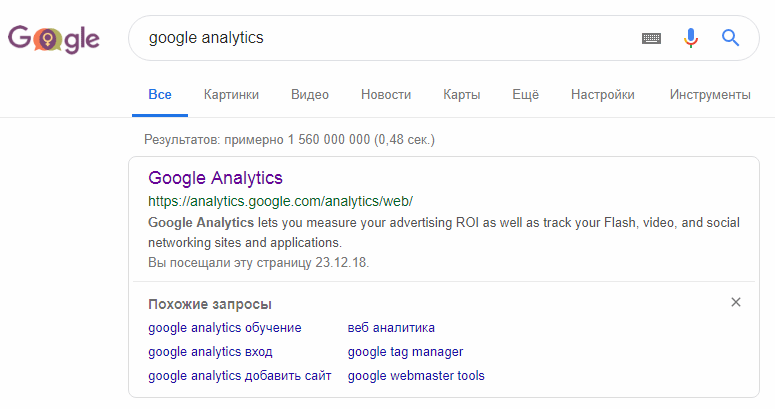Click the 'веб аналитика' related search
This screenshot has height=409, width=775.
[391, 328]
